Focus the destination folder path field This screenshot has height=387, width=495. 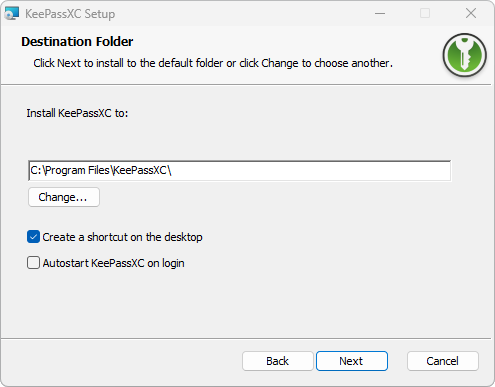240,171
